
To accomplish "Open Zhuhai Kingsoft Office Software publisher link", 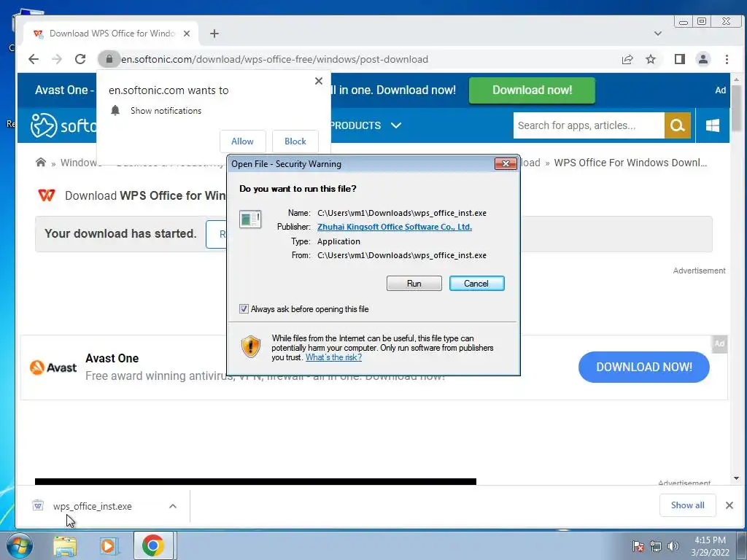I will [x=395, y=227].
